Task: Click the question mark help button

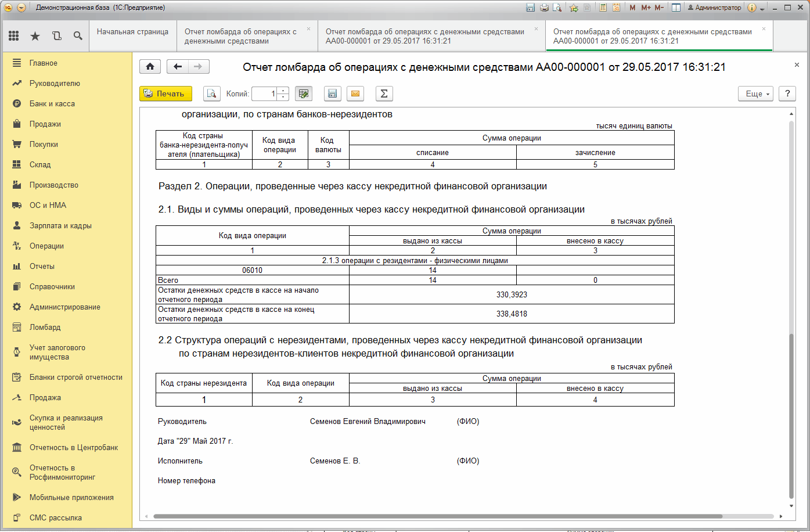Action: click(787, 94)
